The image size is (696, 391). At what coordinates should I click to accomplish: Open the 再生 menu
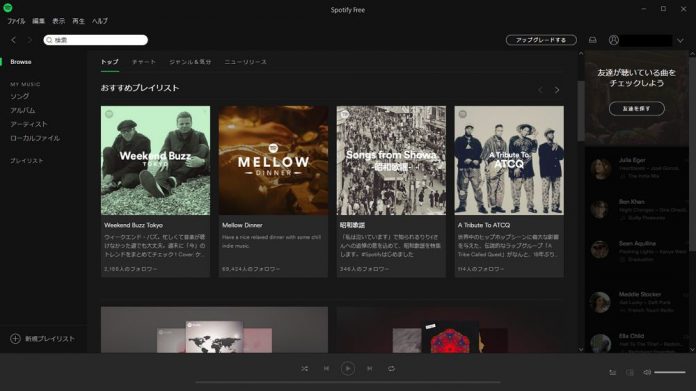[79, 21]
